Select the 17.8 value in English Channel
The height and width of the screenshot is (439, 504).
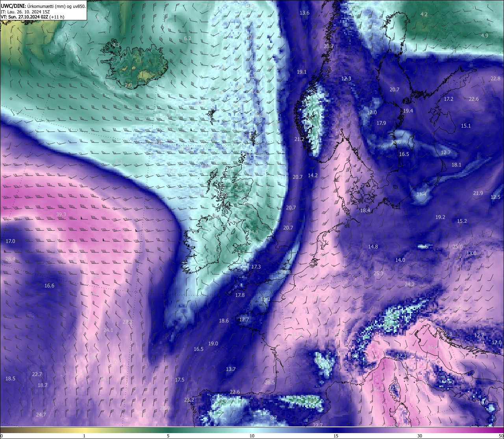coord(240,295)
